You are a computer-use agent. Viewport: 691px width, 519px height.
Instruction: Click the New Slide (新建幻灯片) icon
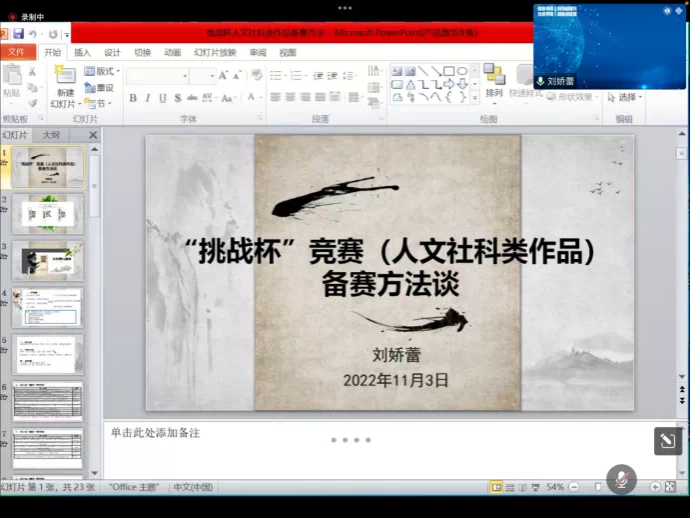point(65,85)
